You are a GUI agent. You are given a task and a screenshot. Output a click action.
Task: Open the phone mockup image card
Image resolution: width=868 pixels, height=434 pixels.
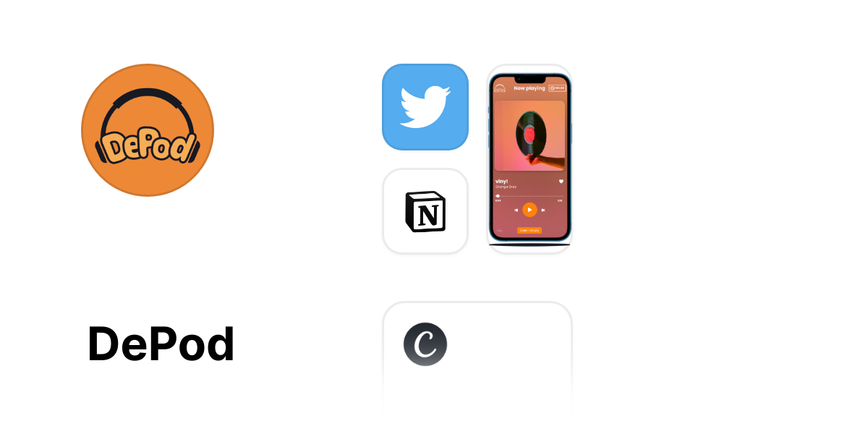(x=529, y=159)
